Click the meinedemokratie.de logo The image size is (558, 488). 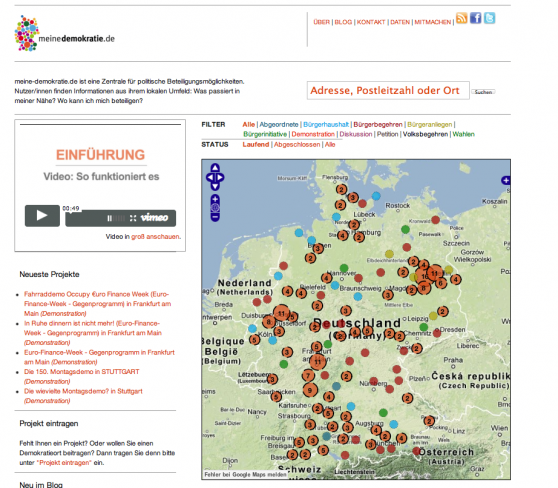(x=64, y=33)
